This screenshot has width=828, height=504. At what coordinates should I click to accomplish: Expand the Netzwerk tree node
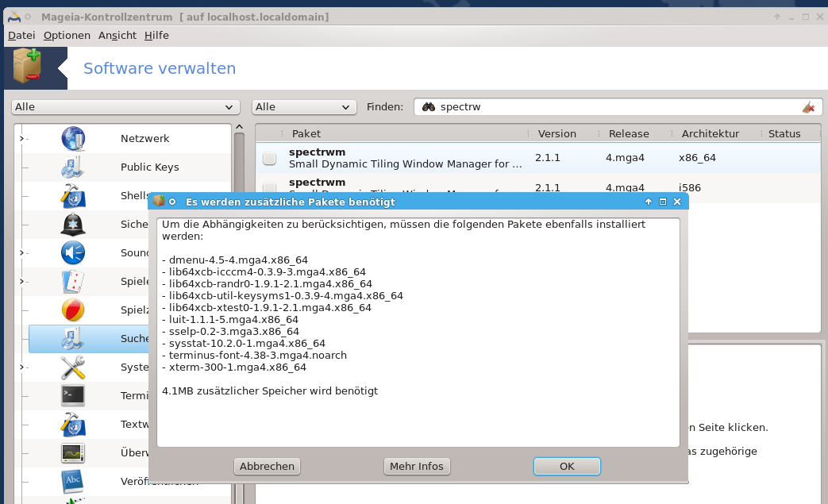pos(21,139)
